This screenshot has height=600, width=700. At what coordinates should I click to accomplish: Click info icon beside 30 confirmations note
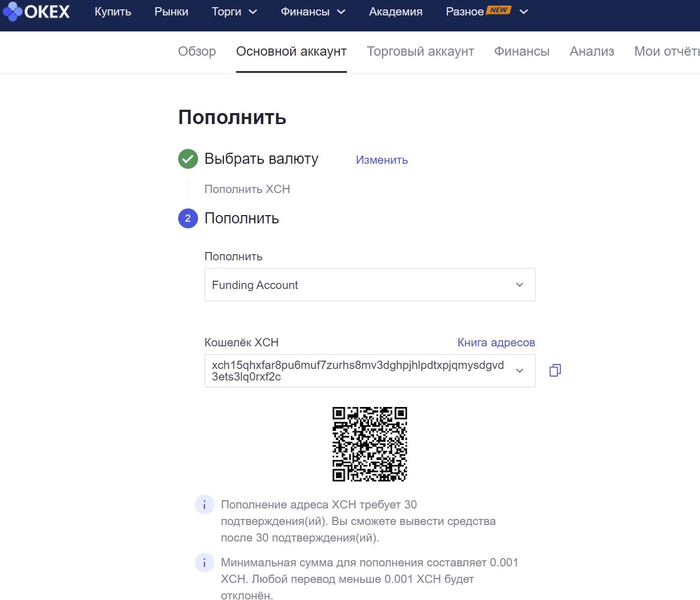point(205,505)
